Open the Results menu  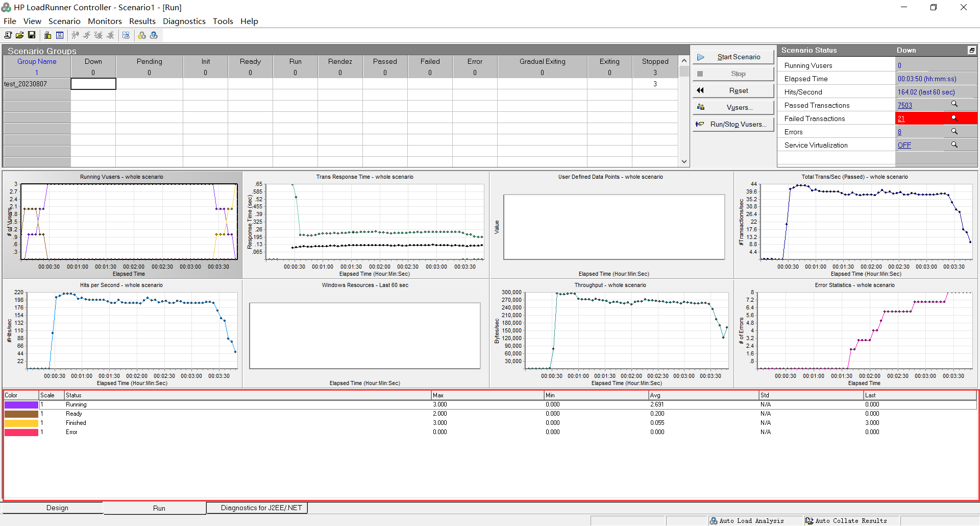click(142, 21)
